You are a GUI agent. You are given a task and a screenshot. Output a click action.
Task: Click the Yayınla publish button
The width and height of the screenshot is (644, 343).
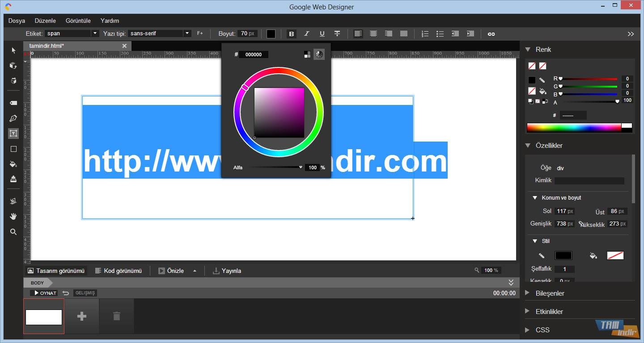[x=227, y=271]
